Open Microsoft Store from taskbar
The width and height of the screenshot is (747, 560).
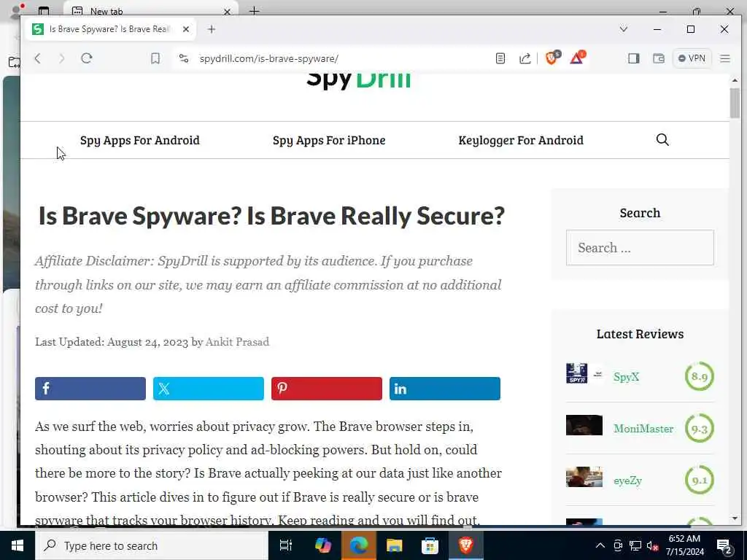(x=430, y=545)
